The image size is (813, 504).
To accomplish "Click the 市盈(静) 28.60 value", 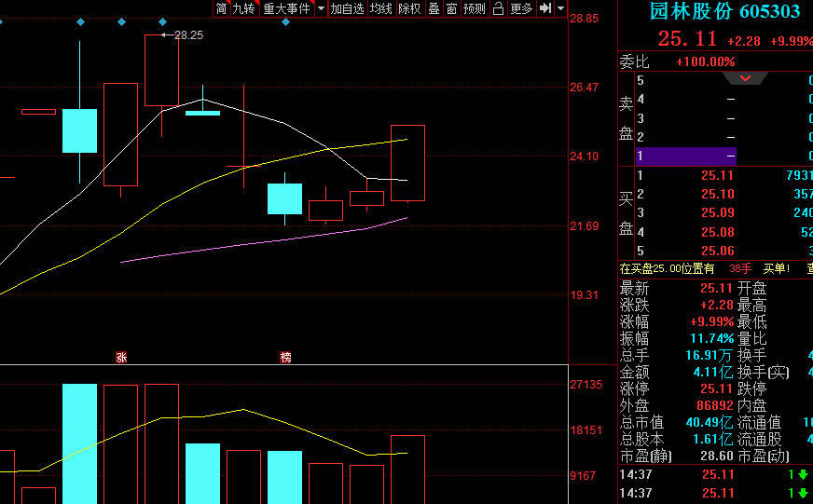I will point(717,456).
